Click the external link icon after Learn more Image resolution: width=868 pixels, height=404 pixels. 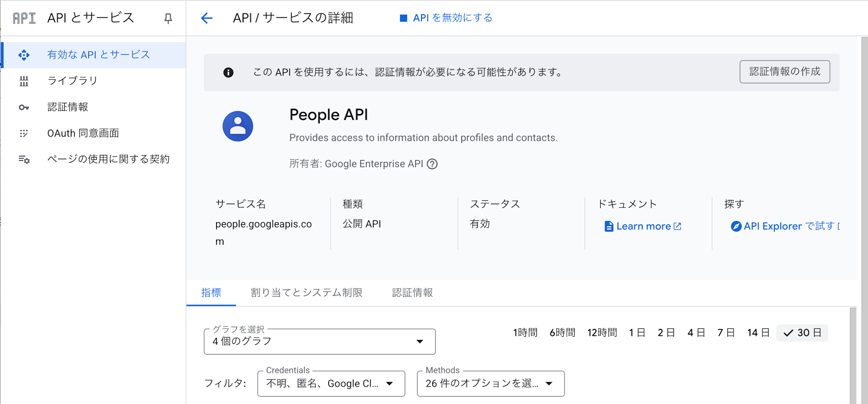pyautogui.click(x=677, y=226)
